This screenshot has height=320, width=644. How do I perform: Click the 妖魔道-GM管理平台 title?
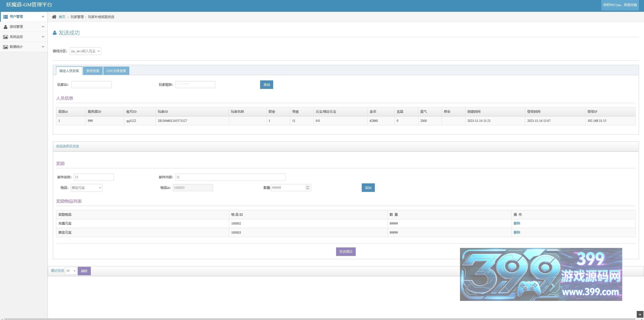click(x=29, y=5)
